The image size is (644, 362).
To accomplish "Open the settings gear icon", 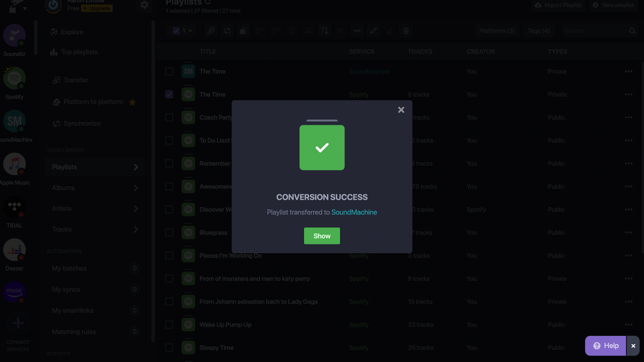I will pos(144,5).
